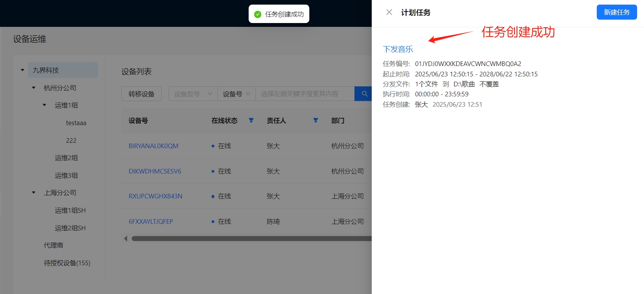This screenshot has height=294, width=644.
Task: Open device BIRYANAL0K0QM link
Action: [153, 146]
